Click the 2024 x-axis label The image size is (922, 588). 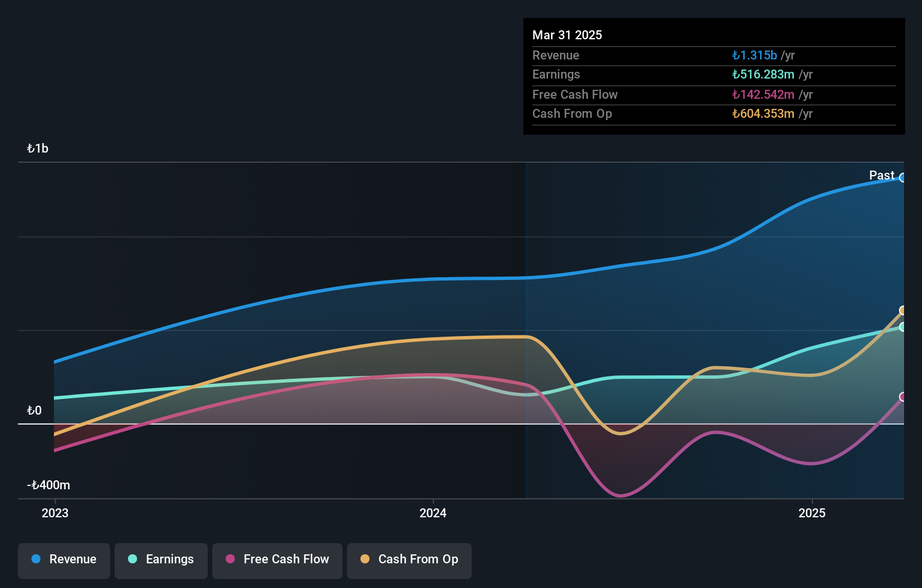tap(433, 513)
